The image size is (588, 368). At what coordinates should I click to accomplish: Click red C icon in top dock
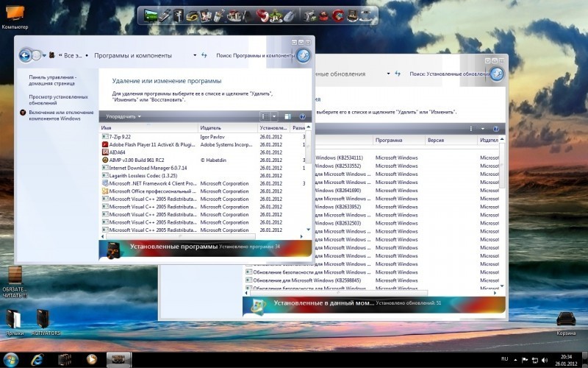tap(338, 15)
